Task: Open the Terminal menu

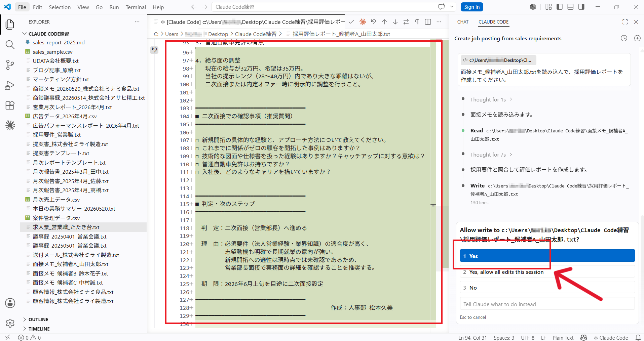Action: pos(136,7)
